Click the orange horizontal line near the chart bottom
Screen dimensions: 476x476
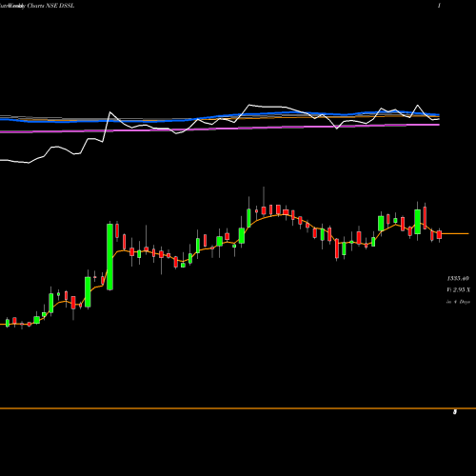pos(238,408)
